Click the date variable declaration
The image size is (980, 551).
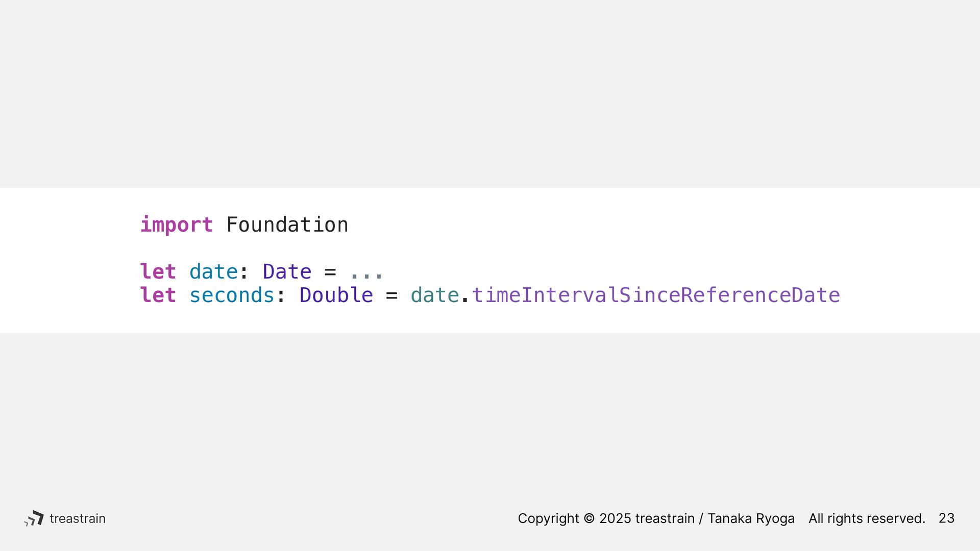213,271
